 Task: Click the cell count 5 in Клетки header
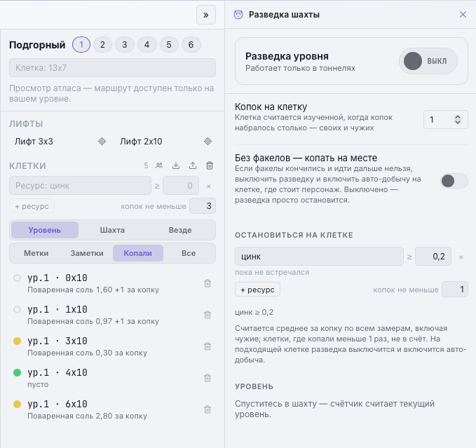click(x=146, y=165)
